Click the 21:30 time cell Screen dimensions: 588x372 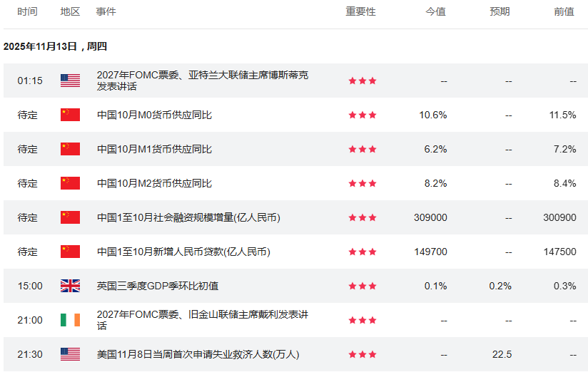[30, 354]
